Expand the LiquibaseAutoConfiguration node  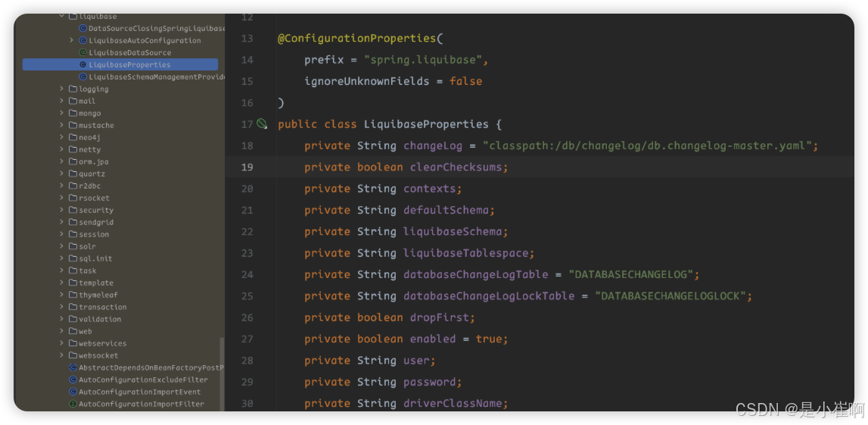point(71,40)
